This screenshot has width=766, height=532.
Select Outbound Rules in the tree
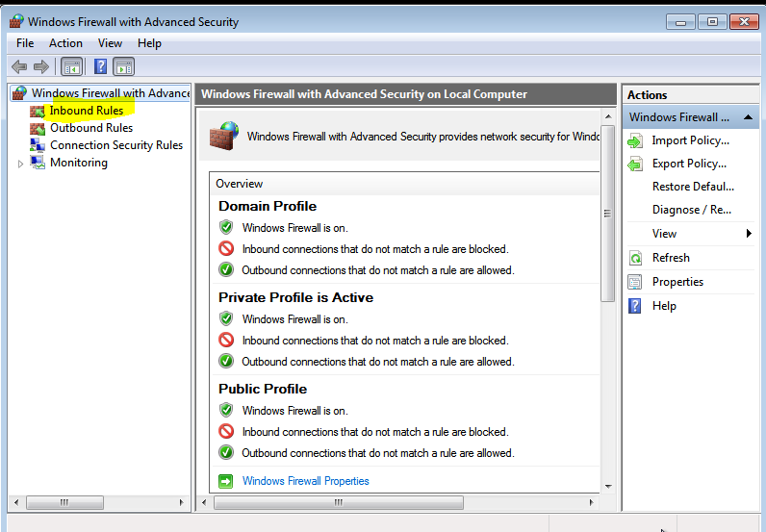click(91, 128)
